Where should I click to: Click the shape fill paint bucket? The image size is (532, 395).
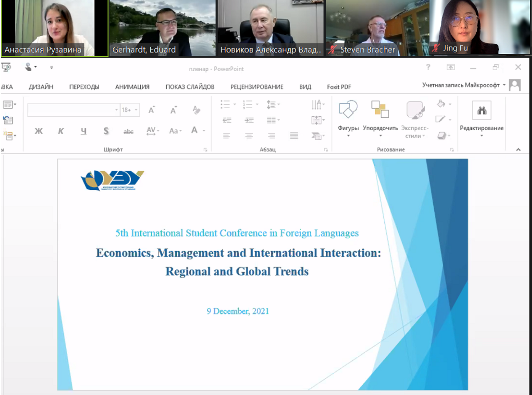point(441,104)
